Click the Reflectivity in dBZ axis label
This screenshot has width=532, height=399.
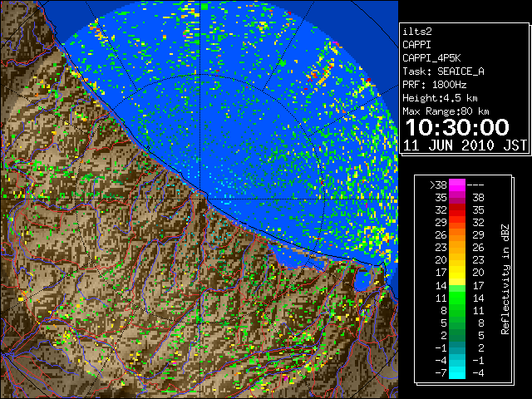(505, 279)
